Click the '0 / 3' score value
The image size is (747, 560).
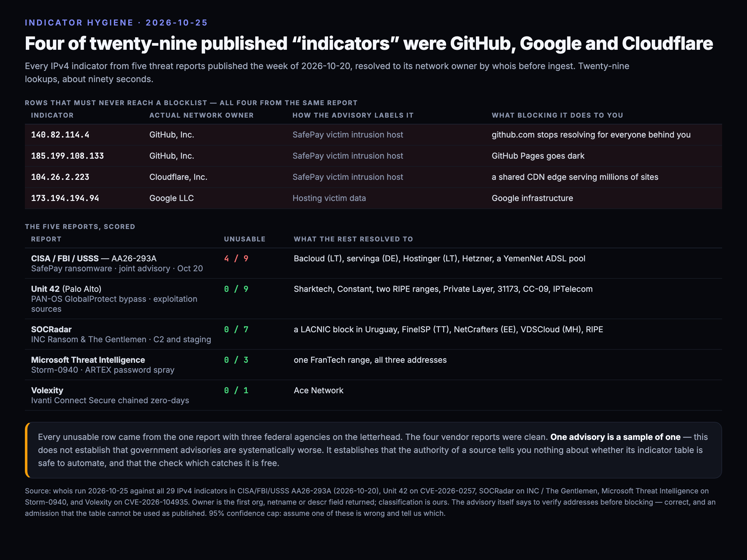point(236,360)
